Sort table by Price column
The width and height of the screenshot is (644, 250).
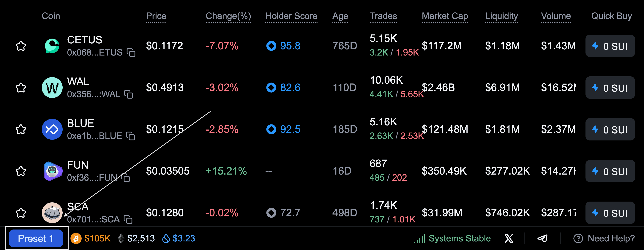pyautogui.click(x=156, y=16)
